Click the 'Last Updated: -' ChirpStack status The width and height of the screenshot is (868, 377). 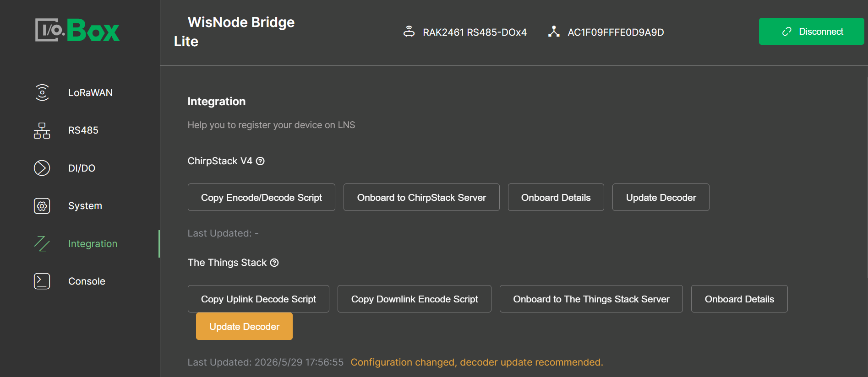tap(223, 233)
